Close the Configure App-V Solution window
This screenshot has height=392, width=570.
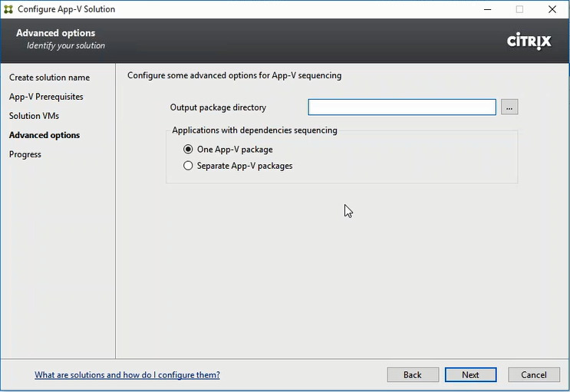pos(552,10)
